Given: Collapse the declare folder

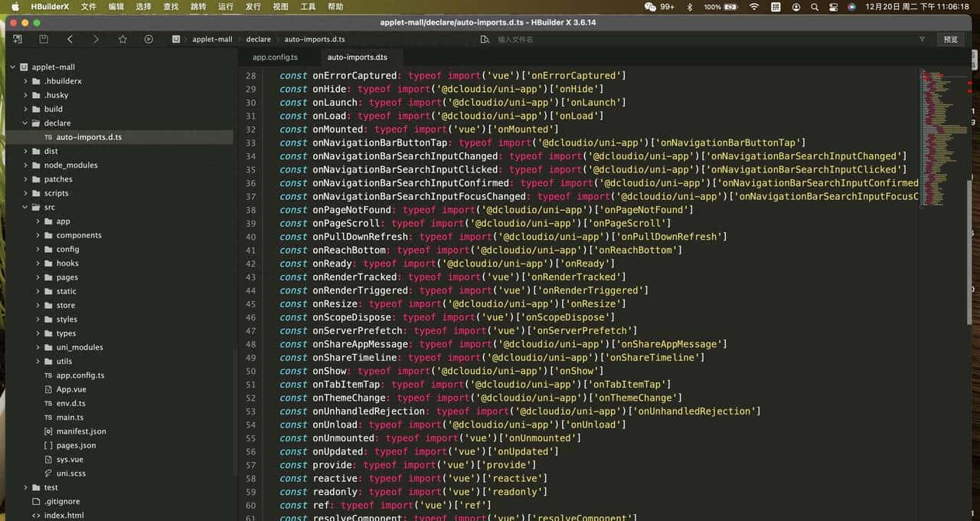Looking at the screenshot, I should 26,123.
